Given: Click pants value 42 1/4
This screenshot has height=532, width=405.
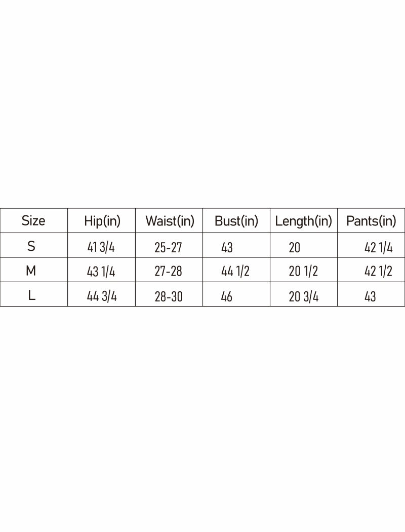Looking at the screenshot, I should point(379,248).
